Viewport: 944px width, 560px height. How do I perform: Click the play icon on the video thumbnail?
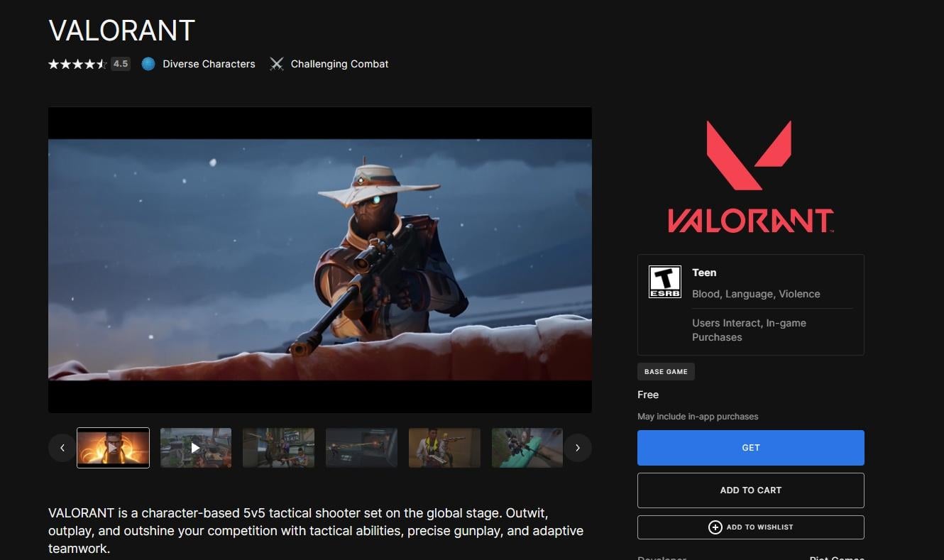[x=195, y=447]
